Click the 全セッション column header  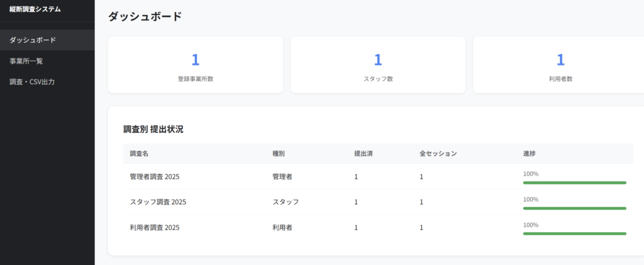coord(438,154)
